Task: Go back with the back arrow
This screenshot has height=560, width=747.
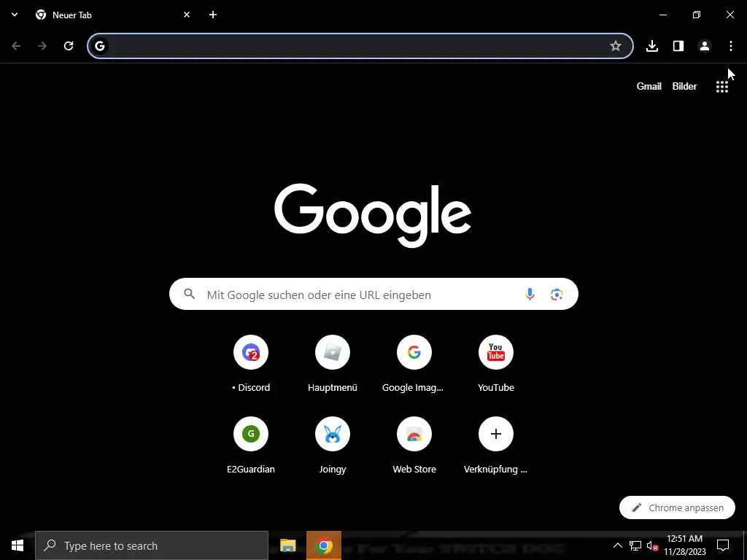Action: tap(16, 46)
